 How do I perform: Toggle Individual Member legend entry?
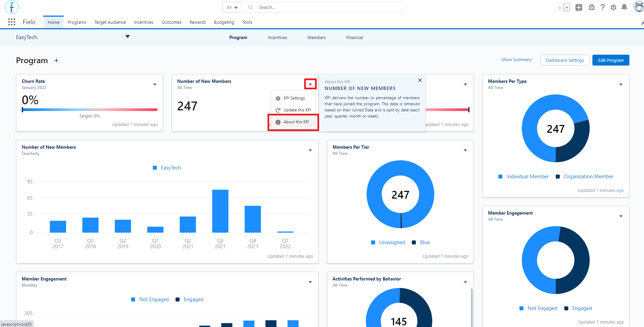coord(523,177)
